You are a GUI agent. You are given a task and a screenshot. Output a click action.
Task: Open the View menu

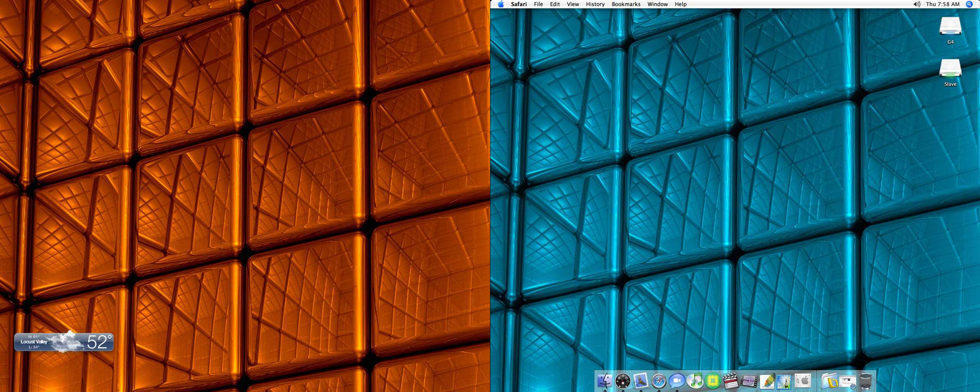pyautogui.click(x=573, y=4)
